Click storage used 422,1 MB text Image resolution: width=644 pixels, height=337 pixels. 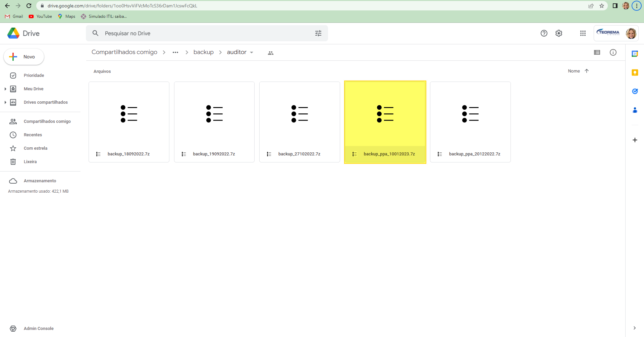pyautogui.click(x=38, y=191)
